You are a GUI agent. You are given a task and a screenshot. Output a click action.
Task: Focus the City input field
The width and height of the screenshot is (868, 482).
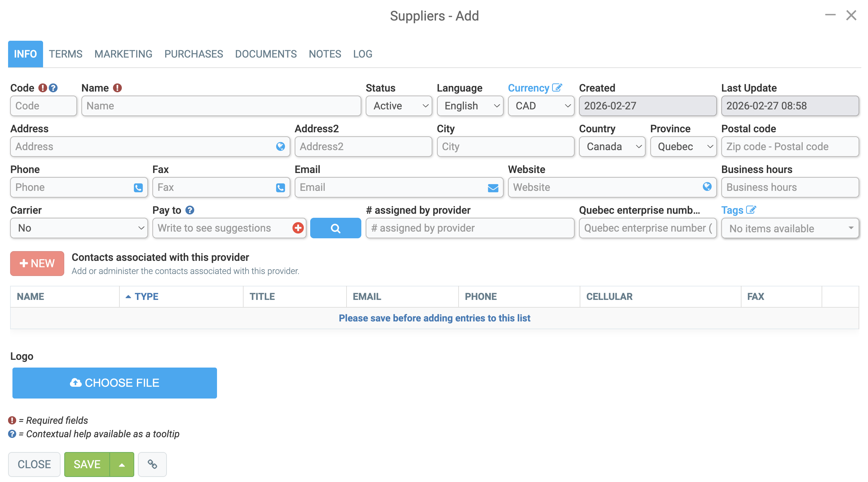click(x=505, y=147)
